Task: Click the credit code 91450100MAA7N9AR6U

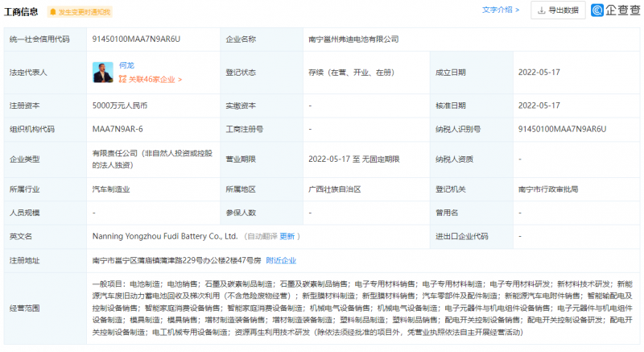Action: (136, 39)
